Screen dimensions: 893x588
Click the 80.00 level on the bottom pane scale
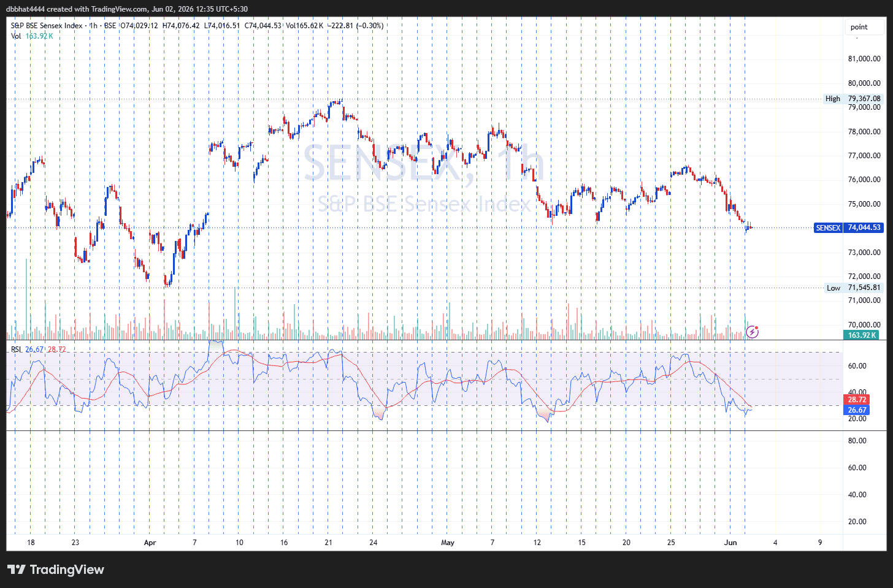857,441
